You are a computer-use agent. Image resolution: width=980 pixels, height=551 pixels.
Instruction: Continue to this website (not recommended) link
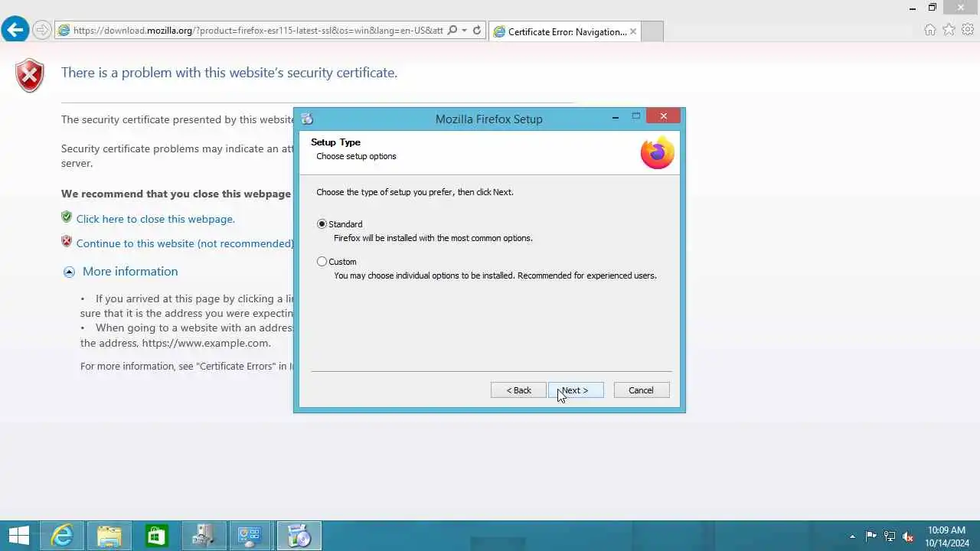(185, 243)
